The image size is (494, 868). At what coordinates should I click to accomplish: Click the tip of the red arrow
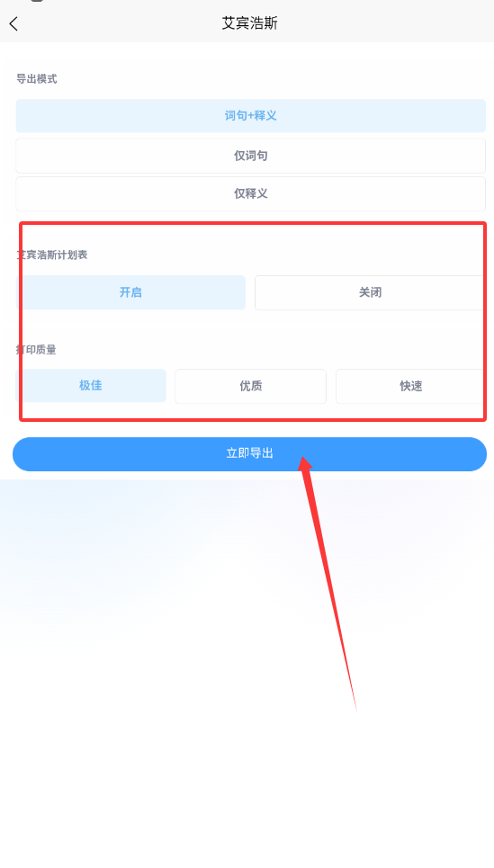tap(303, 459)
